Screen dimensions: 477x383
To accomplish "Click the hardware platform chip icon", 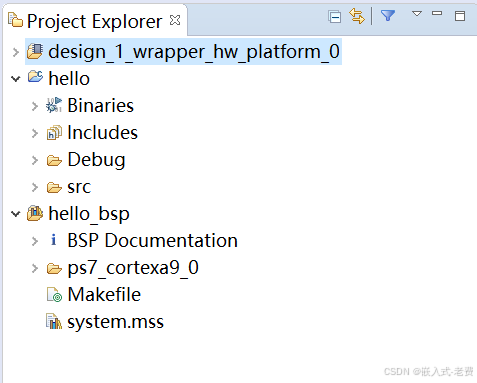I will point(35,51).
